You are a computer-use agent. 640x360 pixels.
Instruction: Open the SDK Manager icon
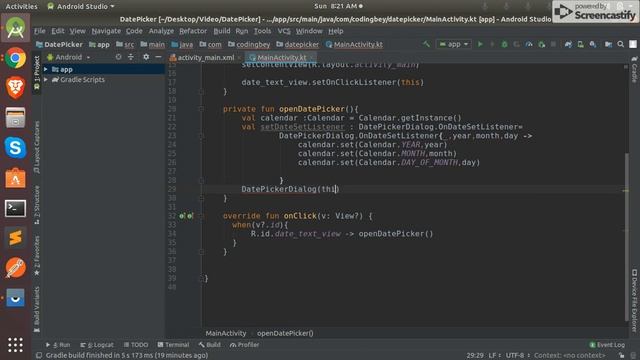593,44
